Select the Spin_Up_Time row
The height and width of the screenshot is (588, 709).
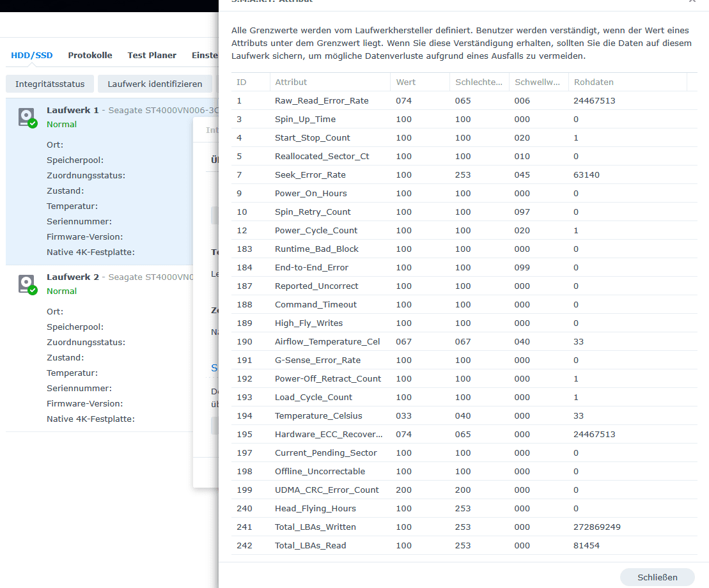(464, 119)
